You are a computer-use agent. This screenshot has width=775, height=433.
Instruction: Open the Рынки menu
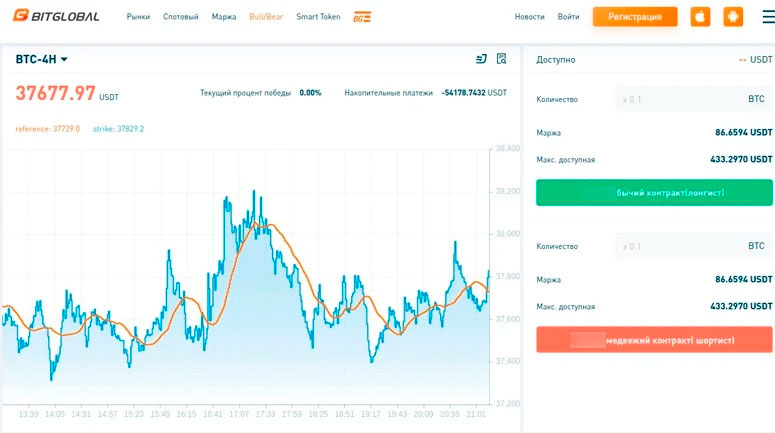(x=138, y=17)
